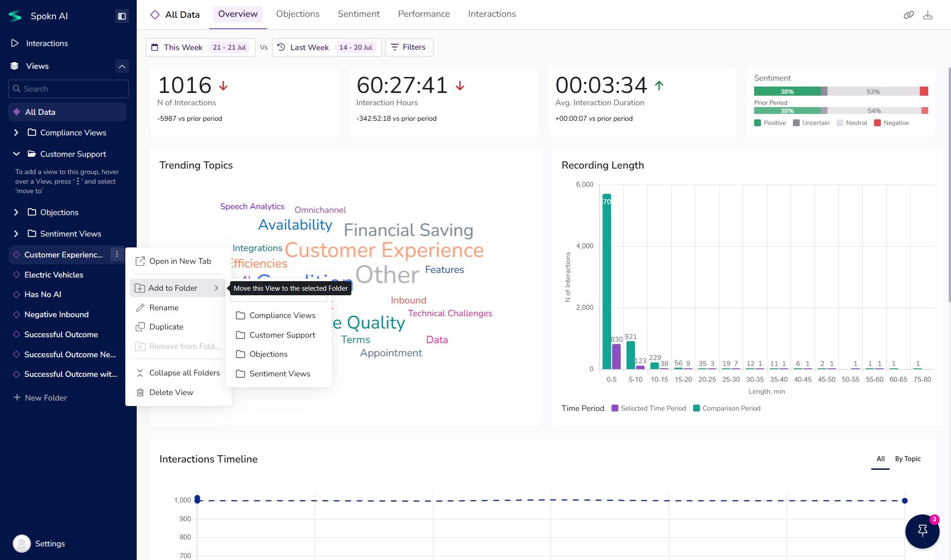Toggle Comparison Period legend item

[x=727, y=408]
